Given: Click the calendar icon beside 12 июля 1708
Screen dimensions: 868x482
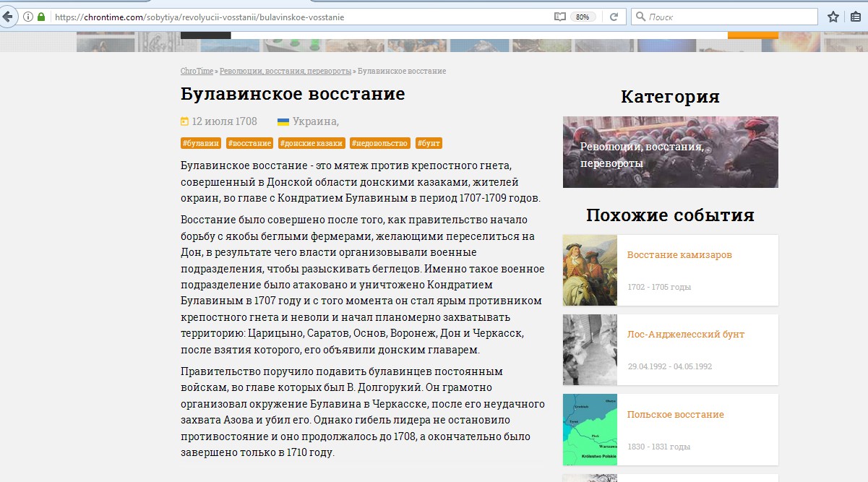Looking at the screenshot, I should [x=184, y=121].
